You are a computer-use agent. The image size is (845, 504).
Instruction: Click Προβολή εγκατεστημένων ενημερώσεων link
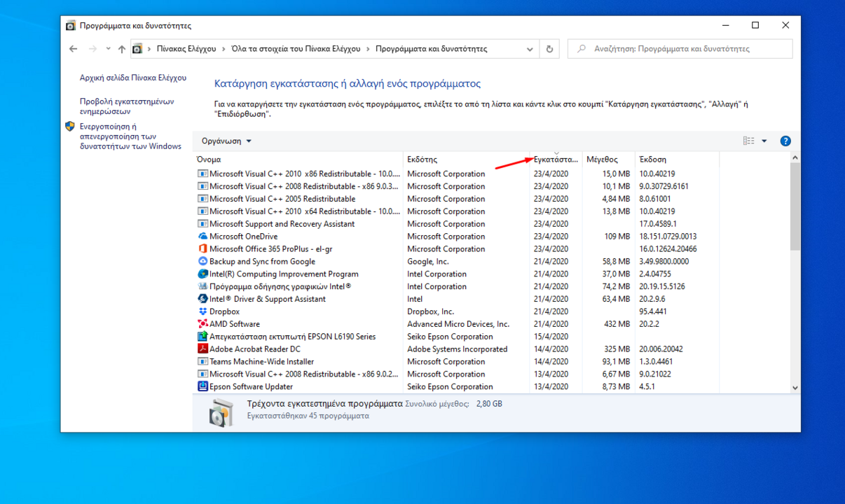point(127,106)
